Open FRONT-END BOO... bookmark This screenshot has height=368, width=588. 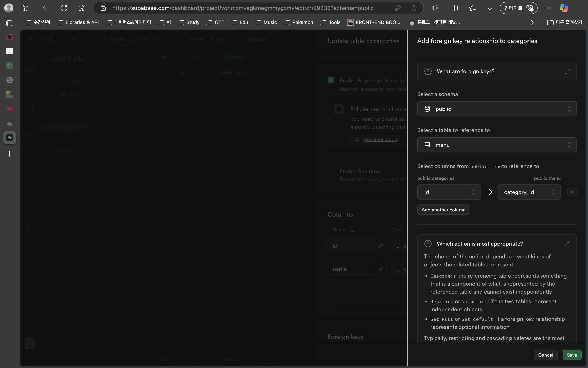tap(374, 22)
